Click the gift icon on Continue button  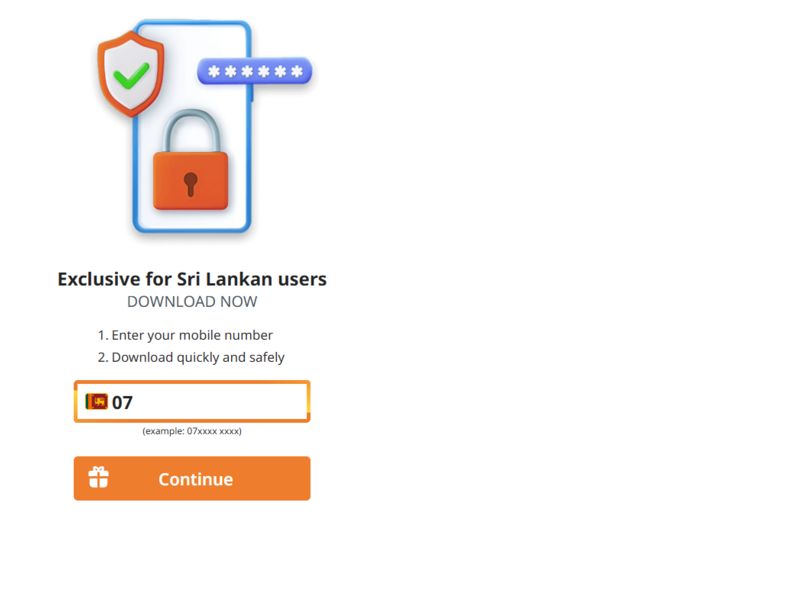coord(98,478)
